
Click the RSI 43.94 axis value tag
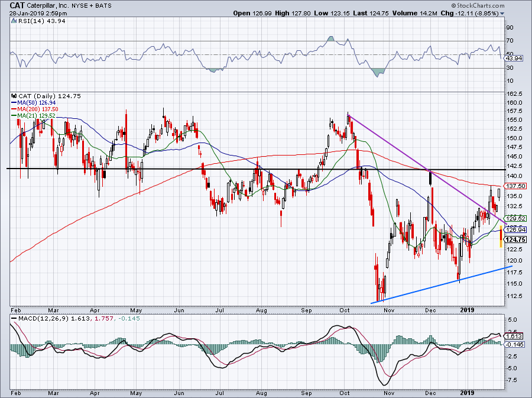click(514, 59)
